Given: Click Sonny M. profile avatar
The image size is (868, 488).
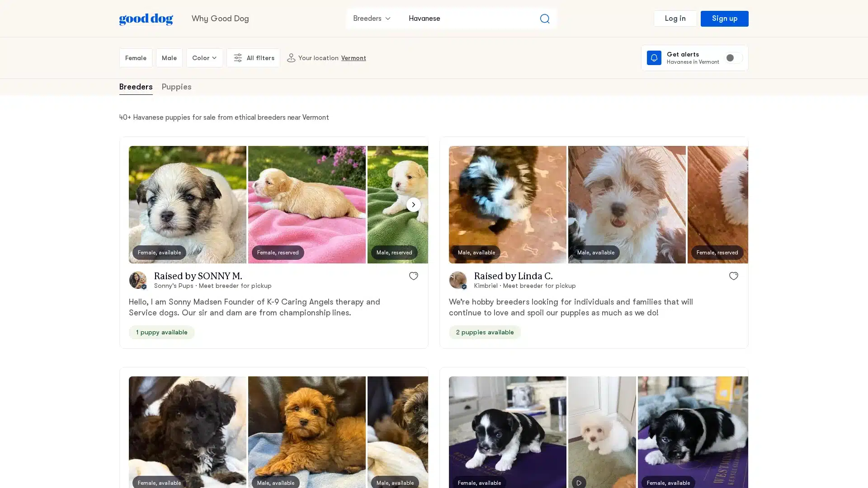Looking at the screenshot, I should 137,280.
